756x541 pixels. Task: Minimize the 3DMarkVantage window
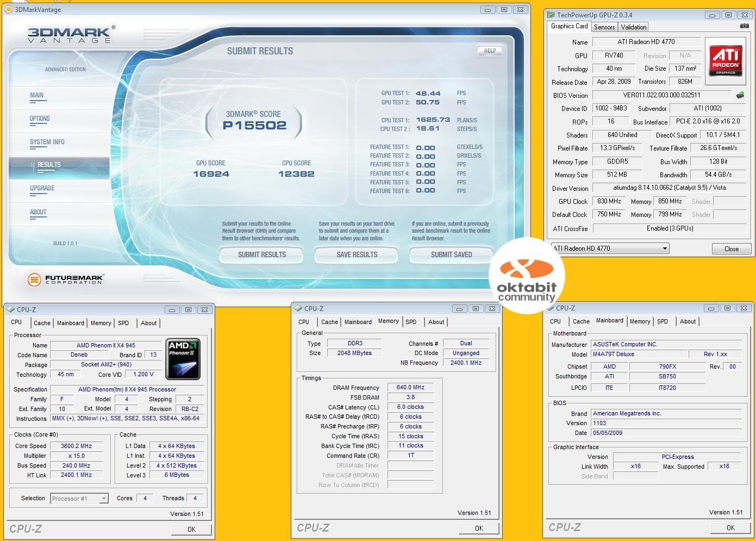pos(488,9)
